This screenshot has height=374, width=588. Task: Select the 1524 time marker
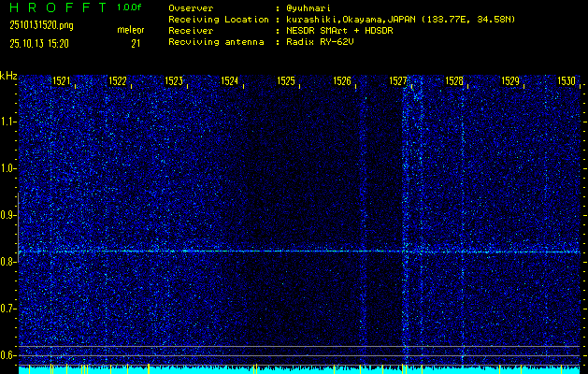pyautogui.click(x=230, y=80)
